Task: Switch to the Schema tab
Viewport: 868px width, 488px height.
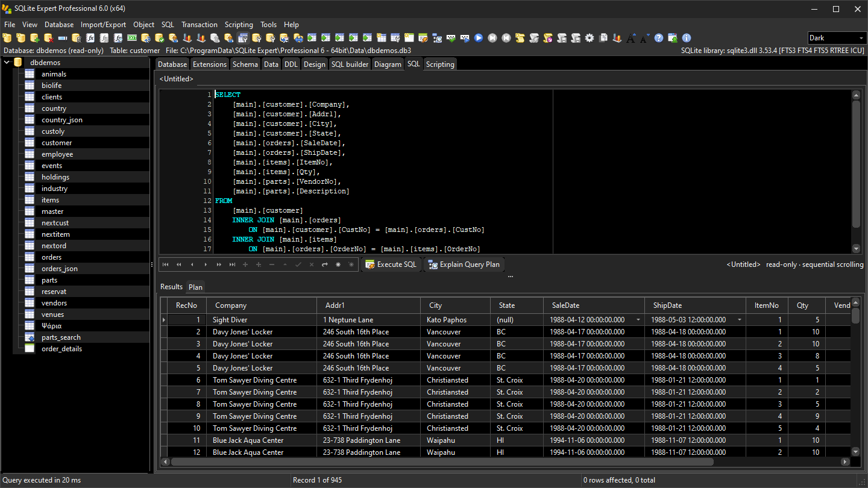Action: pos(245,64)
